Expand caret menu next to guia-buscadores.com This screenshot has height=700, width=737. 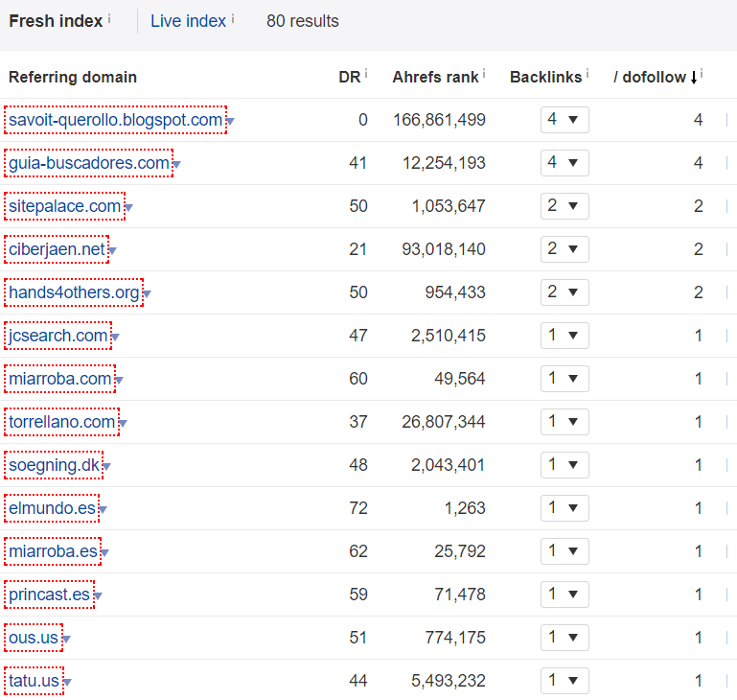[x=176, y=165]
